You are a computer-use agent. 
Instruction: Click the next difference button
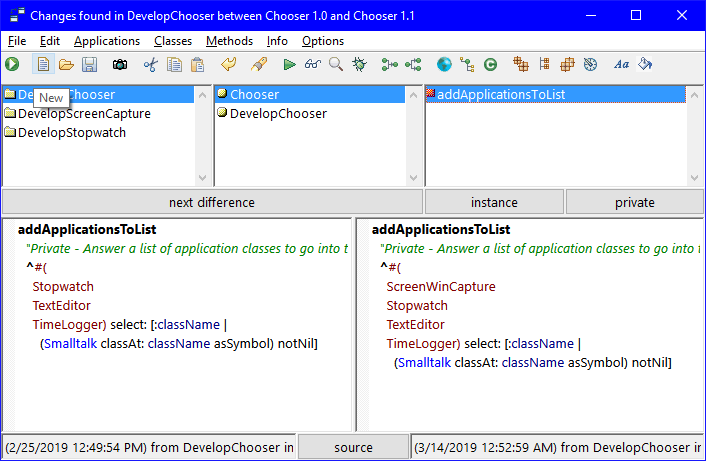212,202
